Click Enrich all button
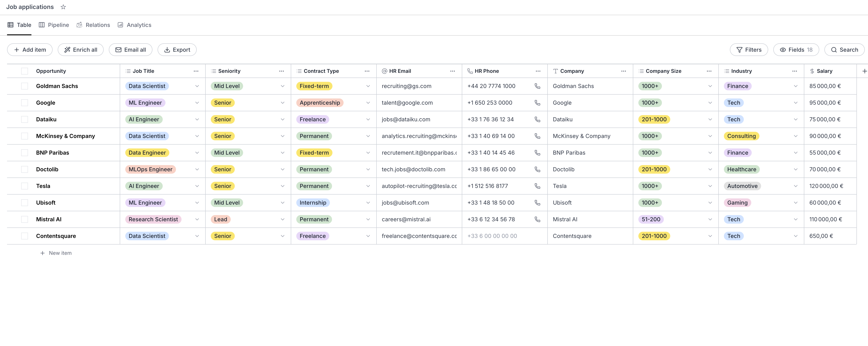Image resolution: width=868 pixels, height=346 pixels. click(x=81, y=50)
